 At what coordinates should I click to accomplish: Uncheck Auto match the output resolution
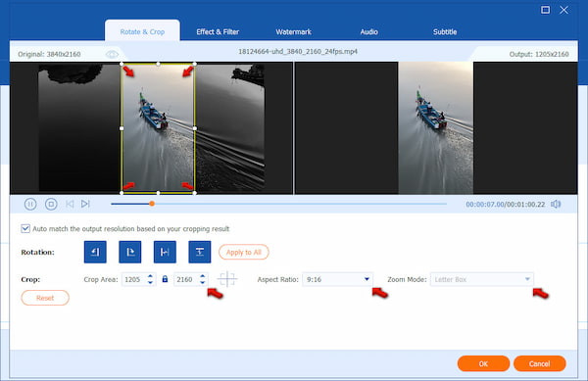pos(25,228)
